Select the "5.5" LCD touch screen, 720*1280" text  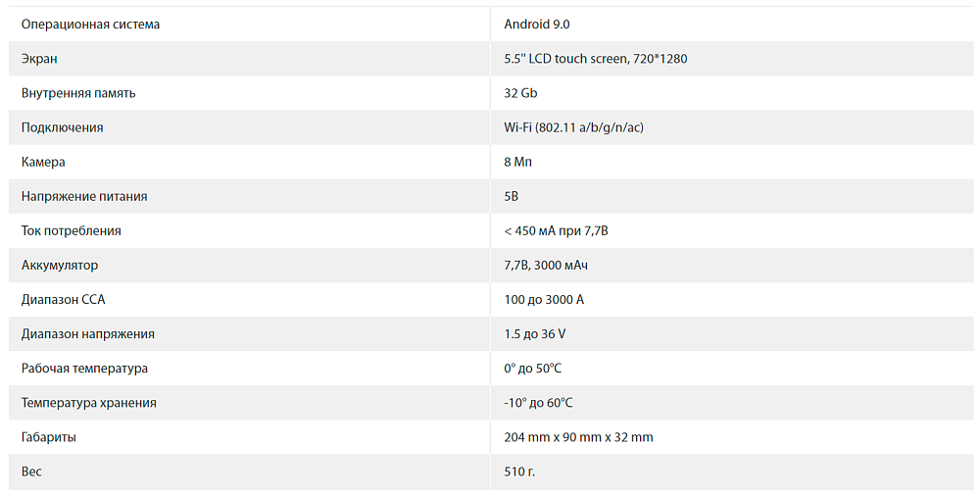click(595, 59)
